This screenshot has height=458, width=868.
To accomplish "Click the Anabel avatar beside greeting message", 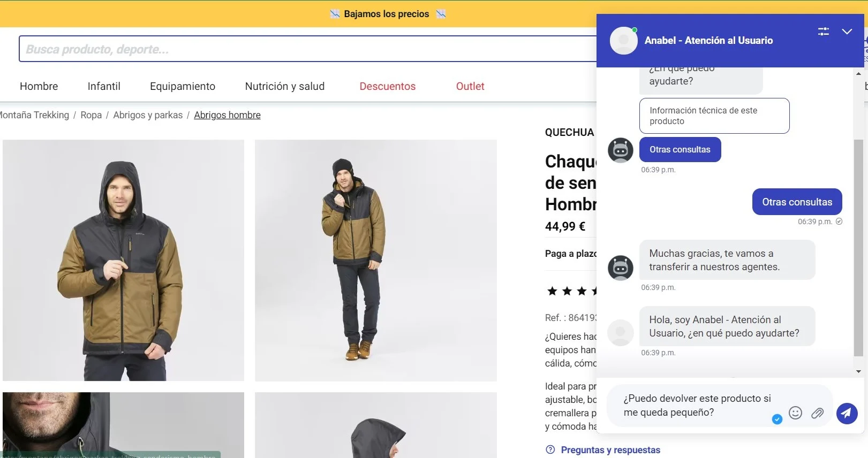I will click(621, 333).
